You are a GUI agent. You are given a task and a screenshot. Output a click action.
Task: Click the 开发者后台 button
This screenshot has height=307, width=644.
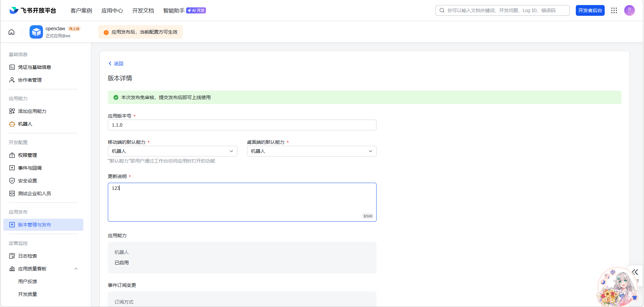[x=590, y=10]
